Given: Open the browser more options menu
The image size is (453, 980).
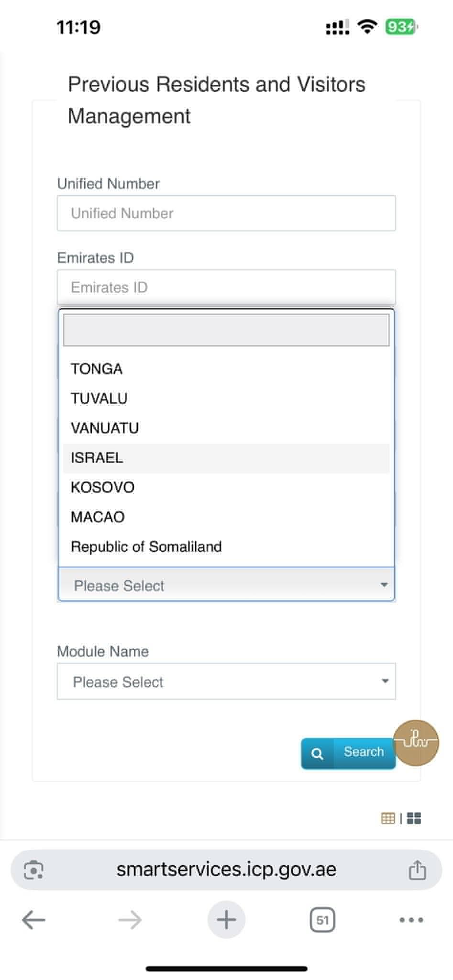Looking at the screenshot, I should [x=411, y=920].
